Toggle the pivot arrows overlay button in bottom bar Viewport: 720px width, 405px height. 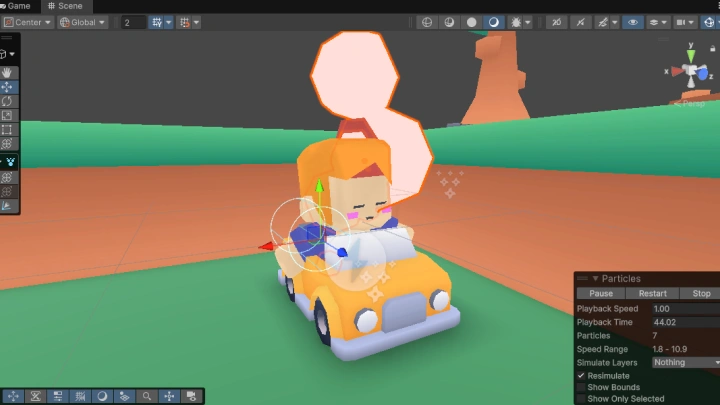tap(169, 396)
